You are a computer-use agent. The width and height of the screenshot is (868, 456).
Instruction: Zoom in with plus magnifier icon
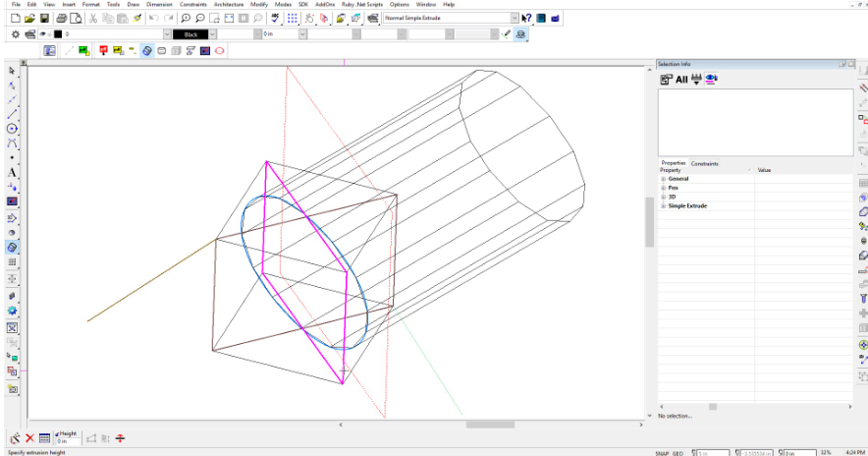[186, 19]
